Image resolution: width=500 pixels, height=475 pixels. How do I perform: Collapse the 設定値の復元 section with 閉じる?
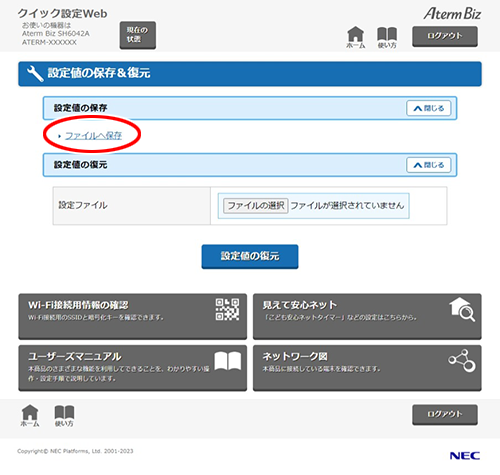pos(429,165)
